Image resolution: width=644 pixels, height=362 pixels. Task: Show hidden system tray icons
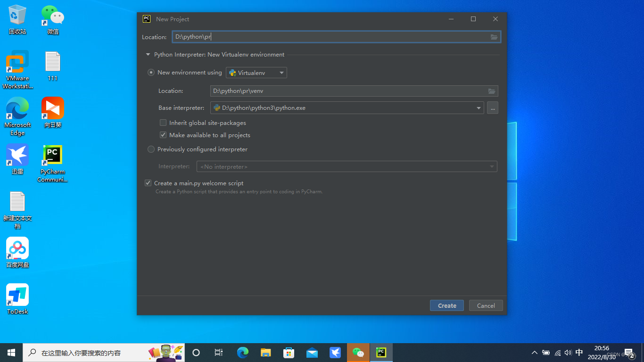pyautogui.click(x=534, y=353)
